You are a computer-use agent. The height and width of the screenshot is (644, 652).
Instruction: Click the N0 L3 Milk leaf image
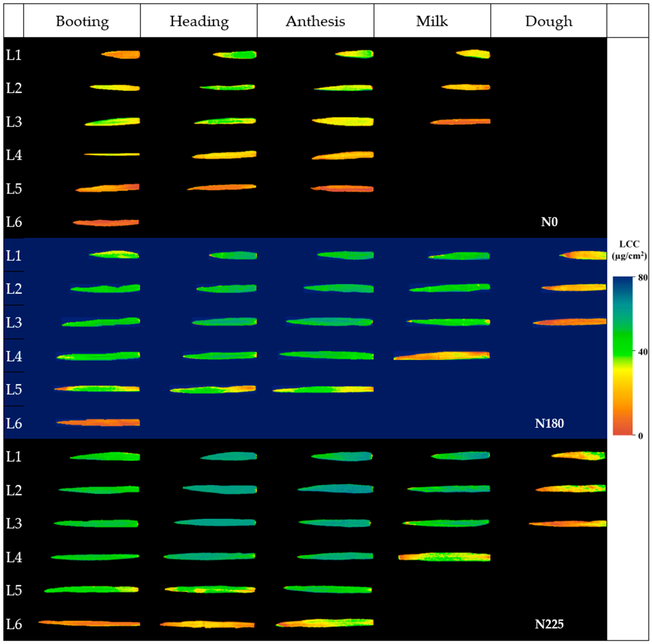click(460, 122)
